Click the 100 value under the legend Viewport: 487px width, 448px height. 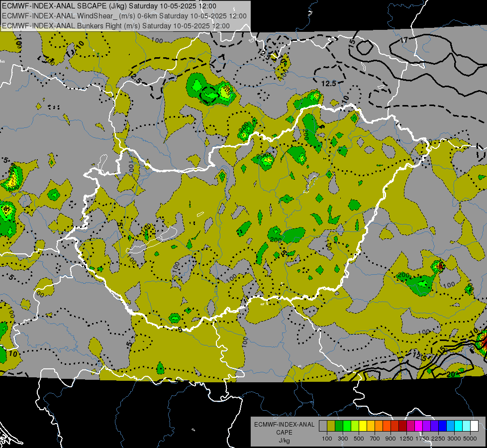point(327,439)
